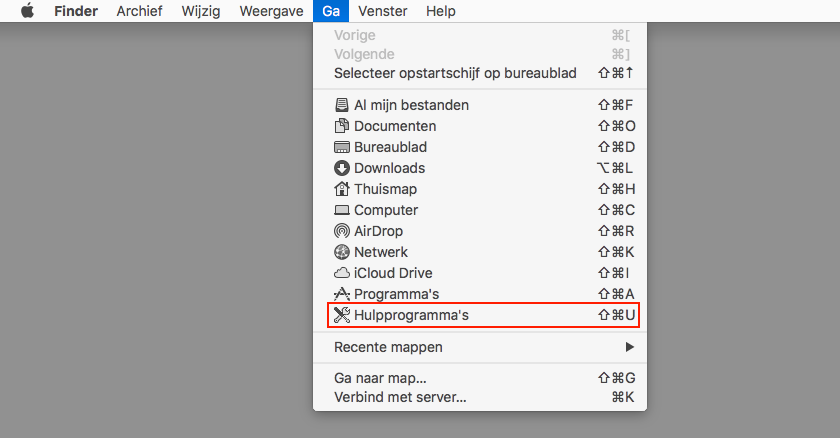Go to Netwerk

pyautogui.click(x=480, y=252)
